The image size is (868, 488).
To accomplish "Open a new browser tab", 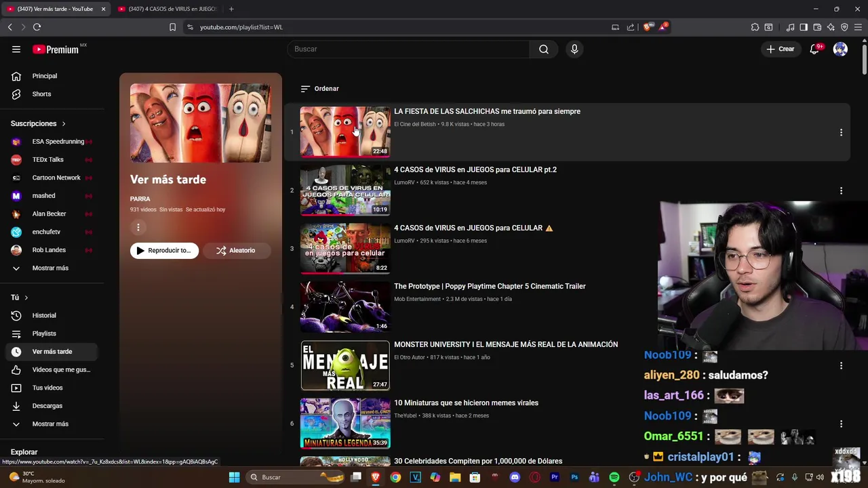I will [231, 9].
